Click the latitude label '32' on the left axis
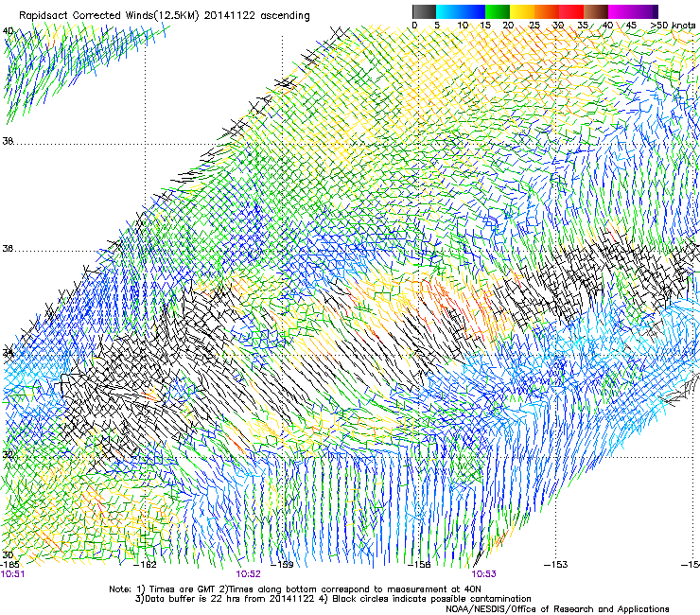Viewport: 700px width, 615px height. coord(8,455)
